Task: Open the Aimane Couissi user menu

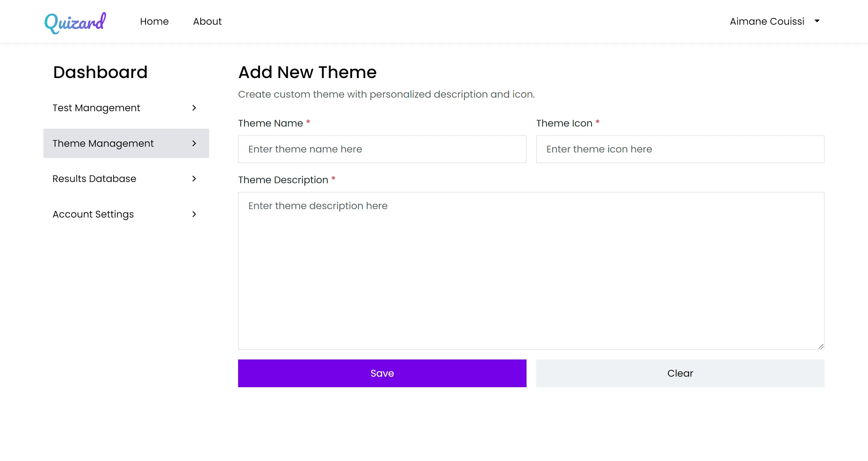Action: (774, 22)
